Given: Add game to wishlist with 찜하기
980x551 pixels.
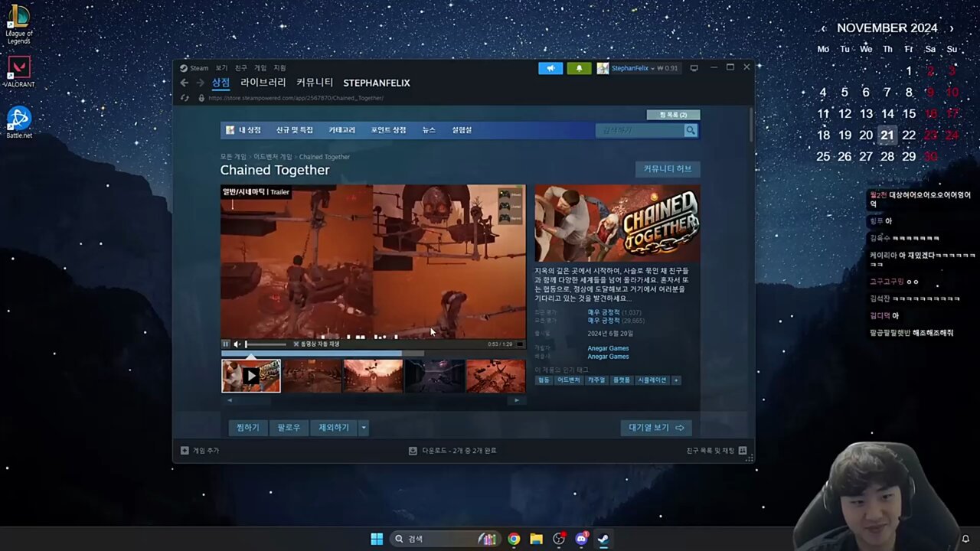Looking at the screenshot, I should tap(248, 428).
